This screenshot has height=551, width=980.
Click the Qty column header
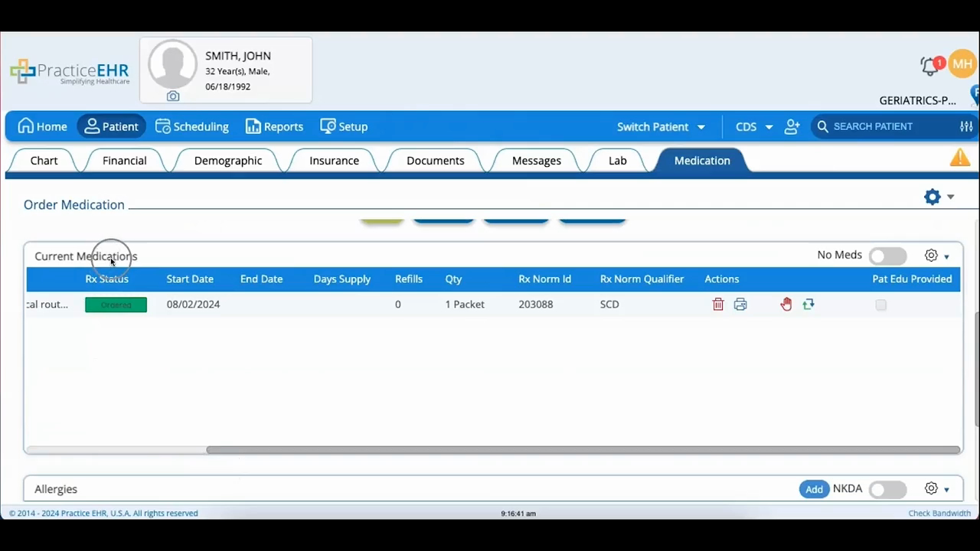[453, 279]
